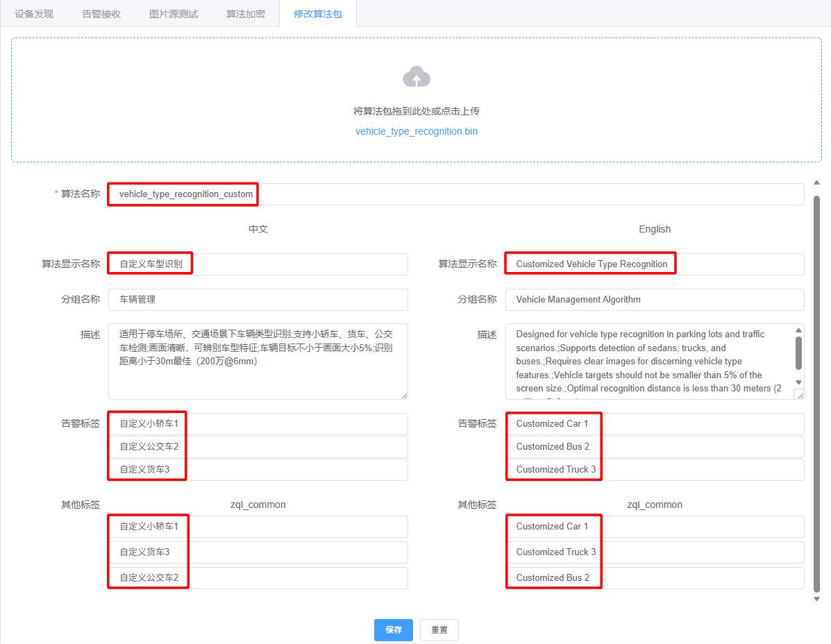Open the 设备发现 tab
This screenshot has height=644, width=831.
(x=34, y=14)
